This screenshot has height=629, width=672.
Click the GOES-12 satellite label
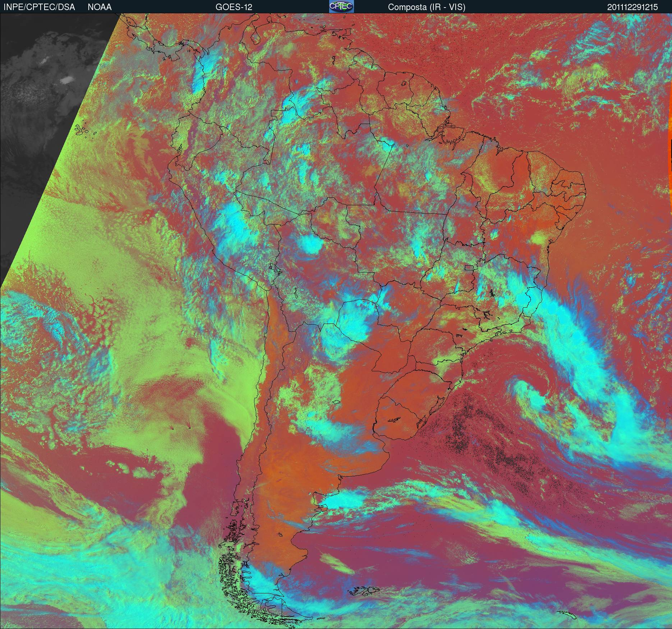234,7
